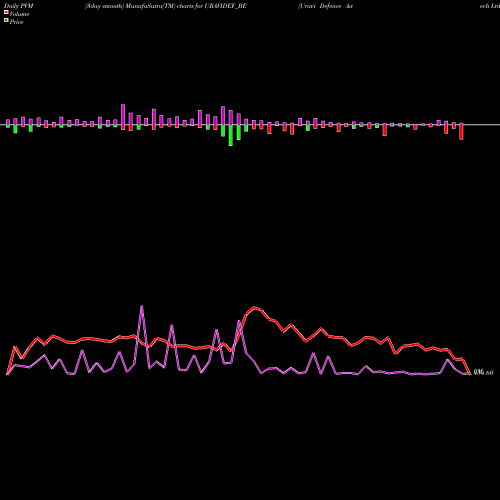Click the latest price value label at the line end
Screen dimensions: 500x500
click(x=483, y=372)
